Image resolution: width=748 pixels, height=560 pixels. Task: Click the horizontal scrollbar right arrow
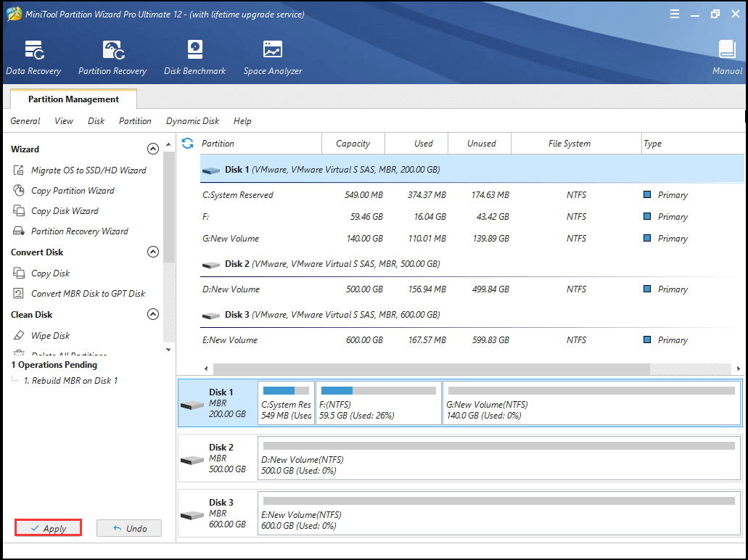(x=739, y=368)
